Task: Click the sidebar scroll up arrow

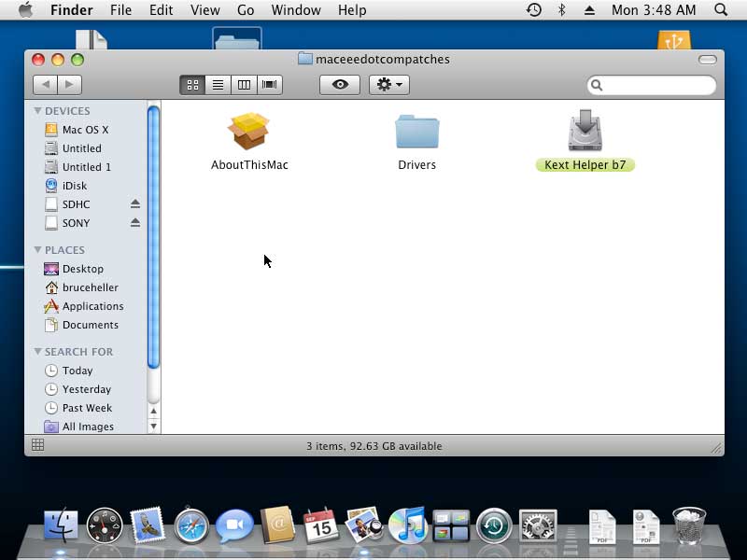Action: click(x=153, y=412)
